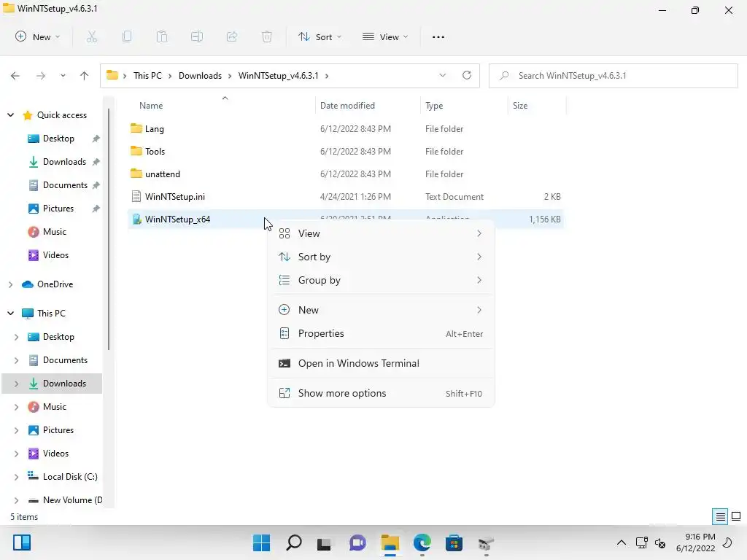Screen dimensions: 747x560
Task: Open the View dropdown in toolbar
Action: (385, 36)
